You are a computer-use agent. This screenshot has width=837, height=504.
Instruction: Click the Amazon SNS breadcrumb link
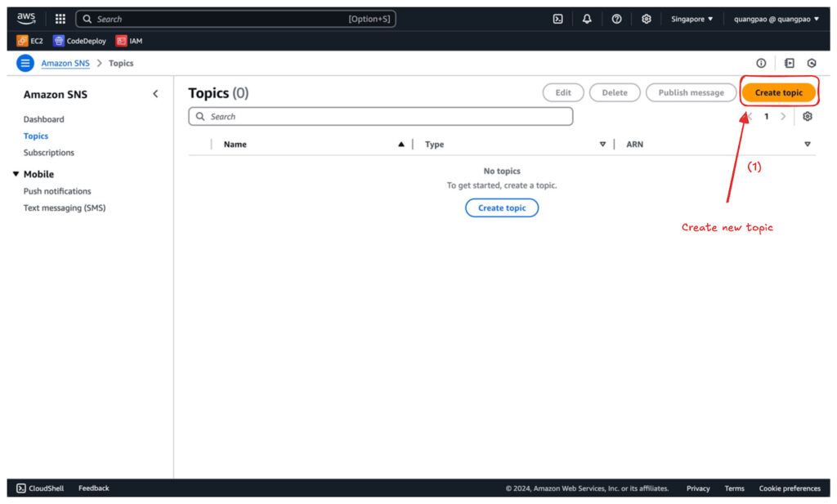tap(65, 63)
